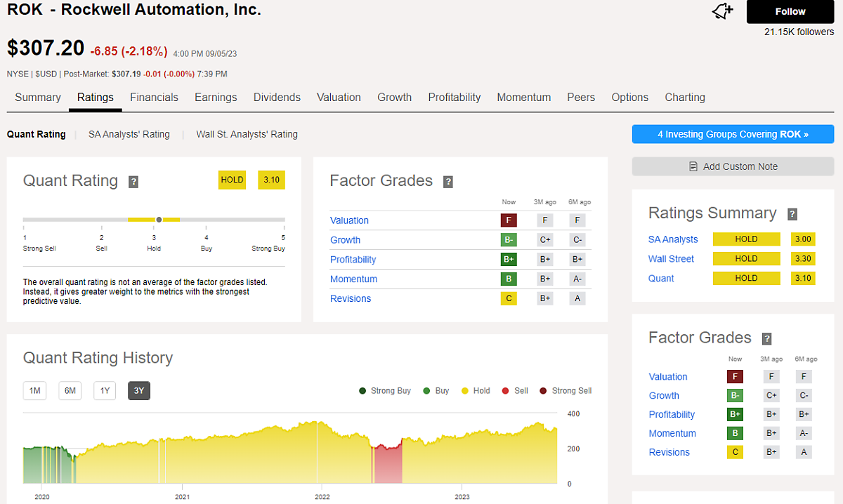Set rating history range to 6M
This screenshot has width=843, height=504.
tap(70, 391)
